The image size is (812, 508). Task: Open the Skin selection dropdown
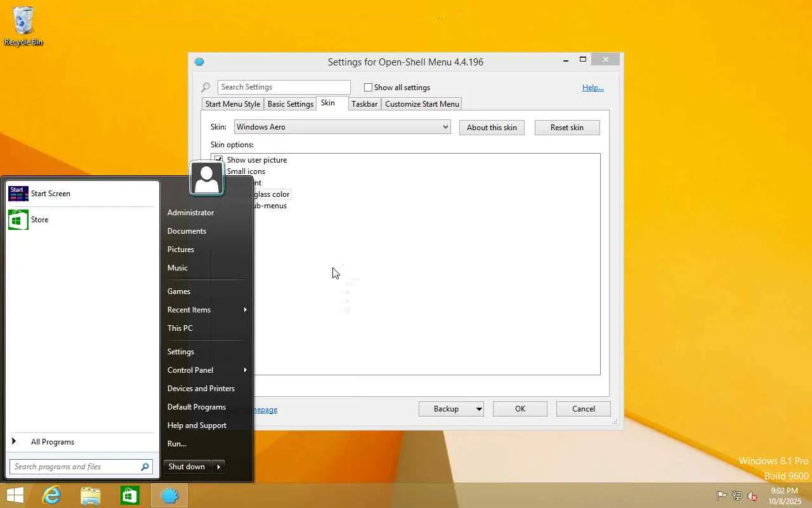[x=343, y=127]
